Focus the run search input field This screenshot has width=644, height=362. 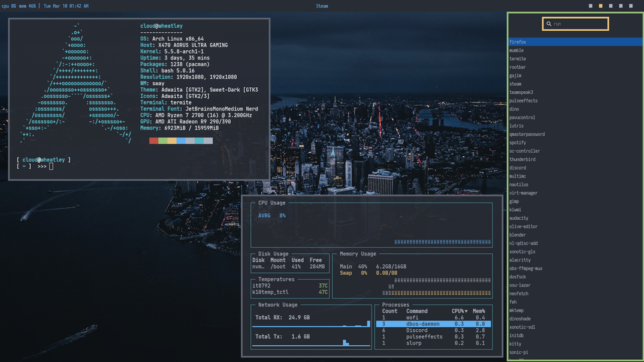coord(575,24)
